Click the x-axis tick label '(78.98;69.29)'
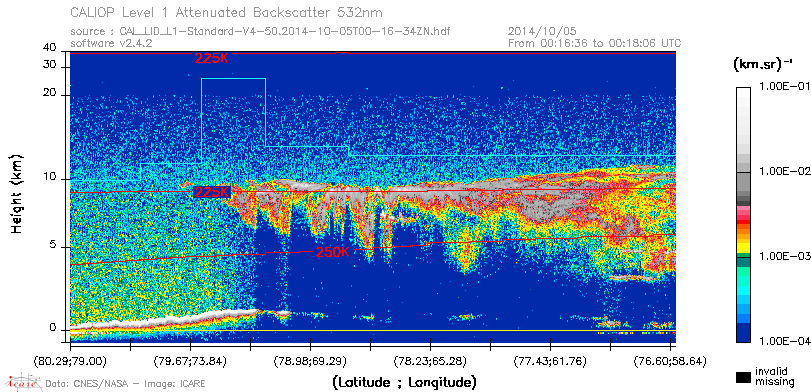This screenshot has height=392, width=811. [310, 361]
